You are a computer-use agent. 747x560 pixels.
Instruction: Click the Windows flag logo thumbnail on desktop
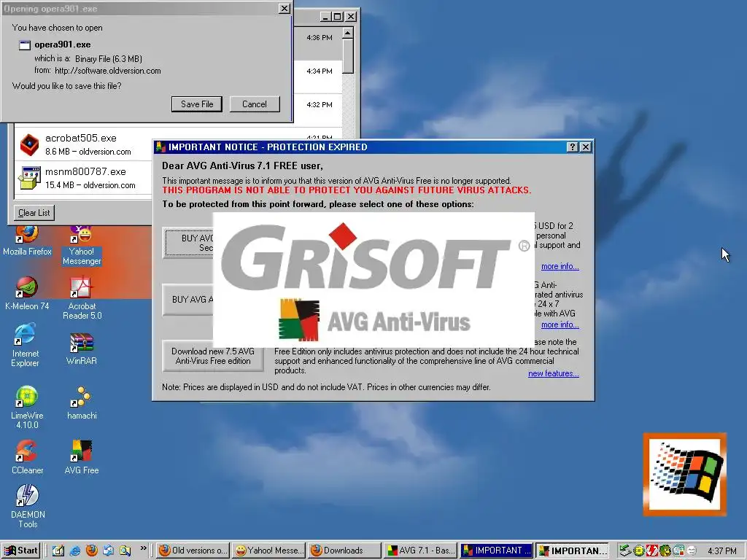point(684,474)
